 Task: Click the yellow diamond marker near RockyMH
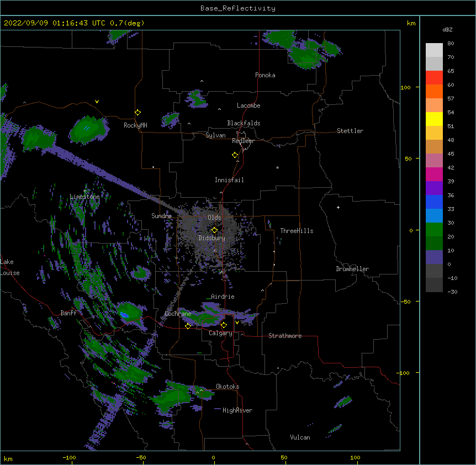137,113
